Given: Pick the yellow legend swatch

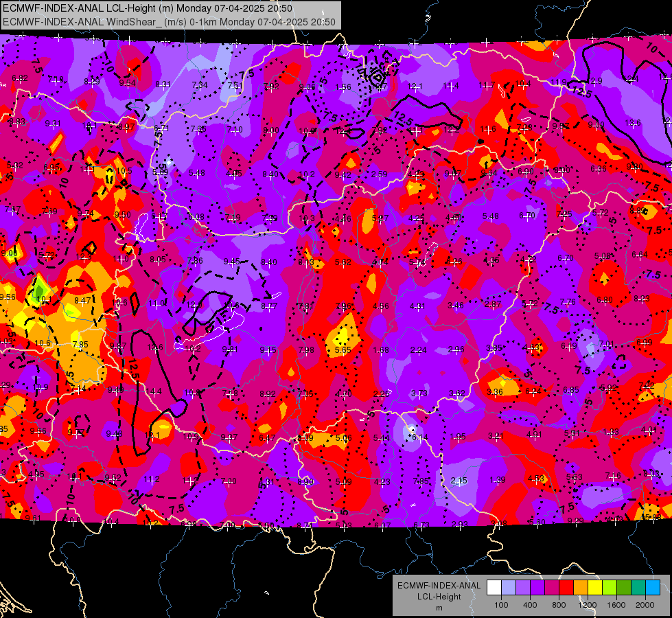Looking at the screenshot, I should pos(595,588).
